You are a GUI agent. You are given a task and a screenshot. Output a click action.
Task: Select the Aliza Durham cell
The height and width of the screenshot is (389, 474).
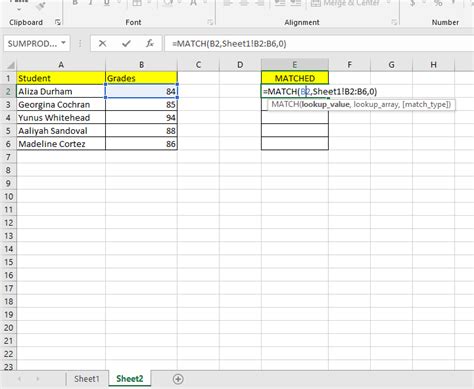[x=61, y=91]
